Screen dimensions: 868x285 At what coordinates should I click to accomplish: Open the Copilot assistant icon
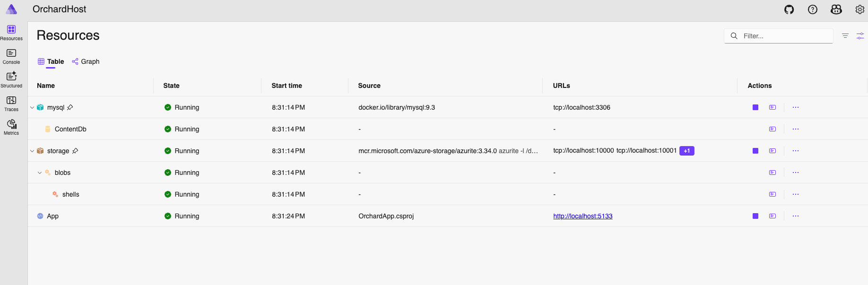836,9
